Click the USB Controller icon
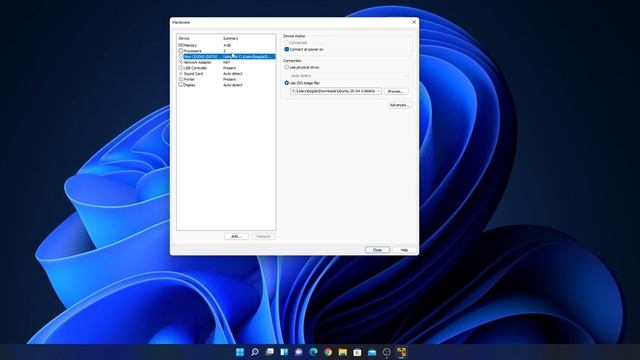Viewport: 640px width, 360px height. 180,68
